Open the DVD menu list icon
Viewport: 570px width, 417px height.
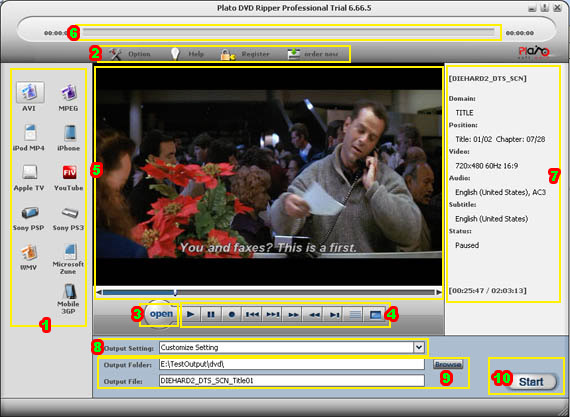pos(355,315)
